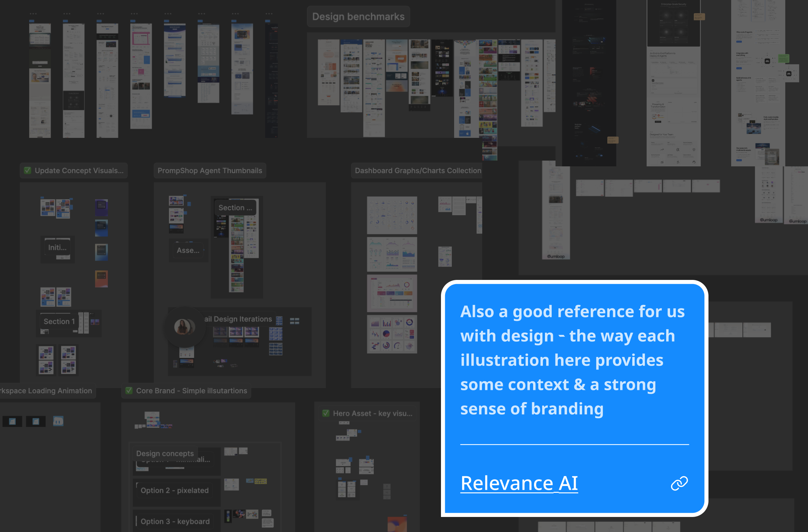The image size is (808, 532).
Task: Select the pink-bordered page mockup at top
Action: [141, 76]
